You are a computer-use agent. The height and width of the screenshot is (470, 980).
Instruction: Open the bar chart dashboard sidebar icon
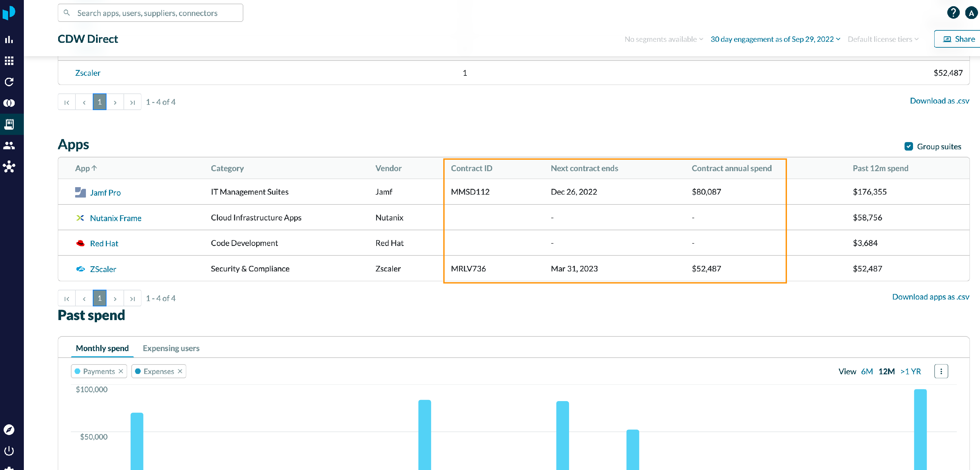coord(9,40)
